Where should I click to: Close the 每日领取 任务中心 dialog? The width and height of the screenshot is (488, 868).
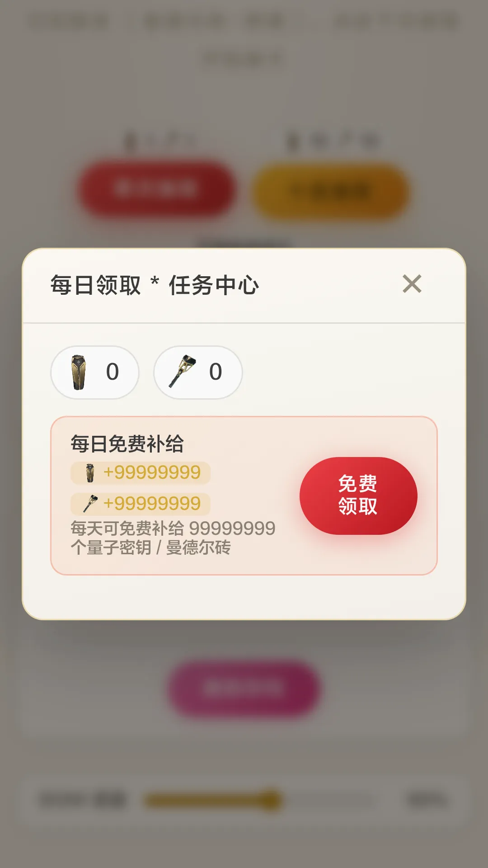pyautogui.click(x=412, y=284)
